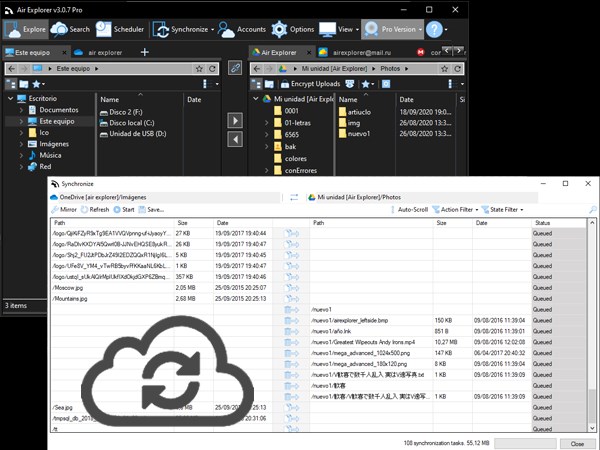Open the Action Filter dropdown
This screenshot has width=600, height=450.
[455, 210]
